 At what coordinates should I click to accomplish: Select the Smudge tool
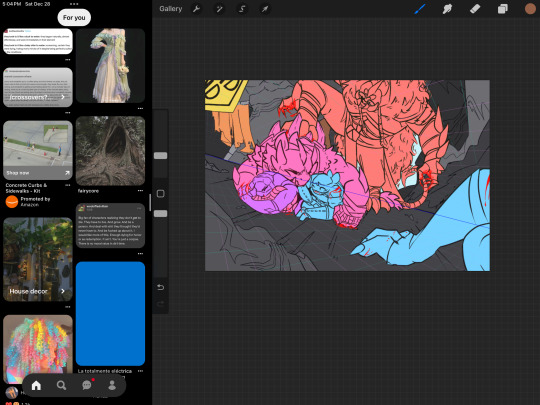tap(447, 9)
